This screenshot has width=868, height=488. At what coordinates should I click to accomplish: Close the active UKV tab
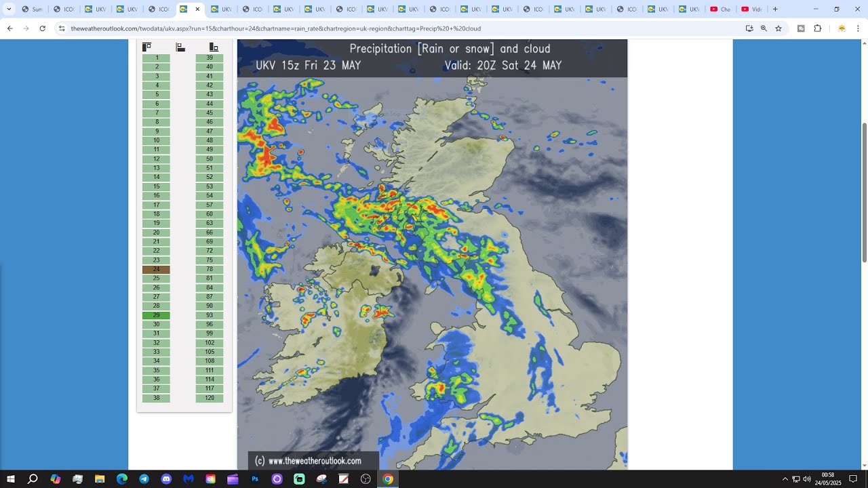click(197, 9)
